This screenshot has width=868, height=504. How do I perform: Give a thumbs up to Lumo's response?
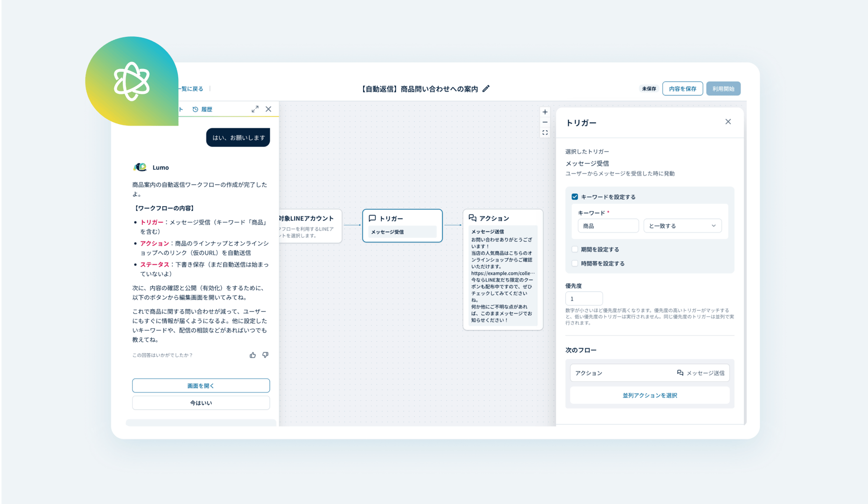252,355
